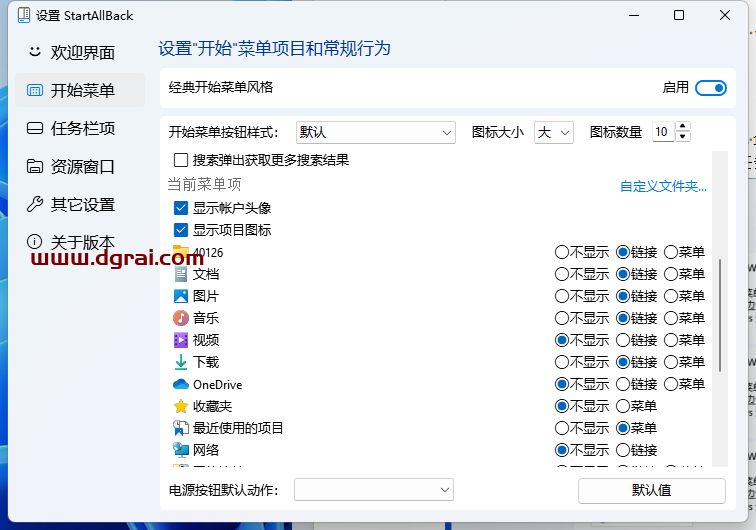Open the 关于版本 page
The width and height of the screenshot is (756, 530).
point(80,242)
